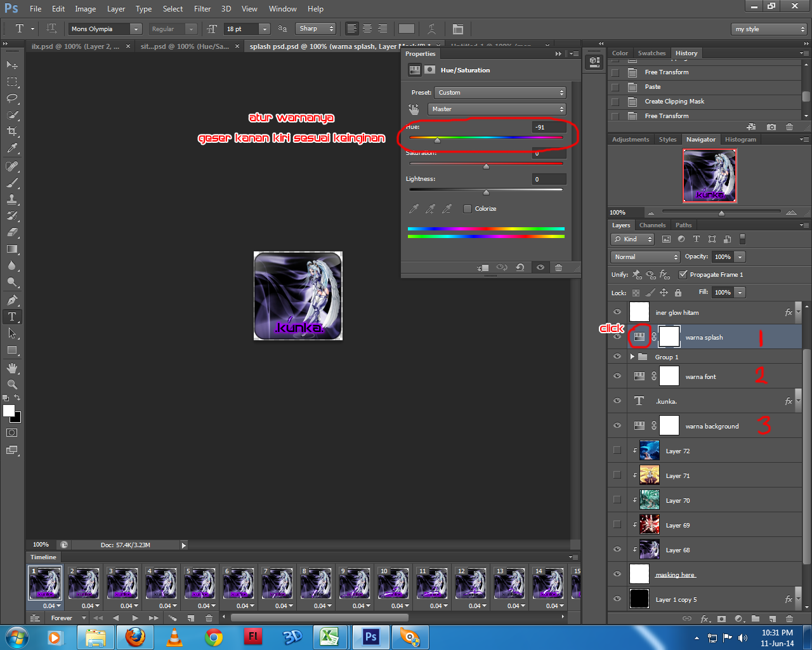Image resolution: width=812 pixels, height=650 pixels.
Task: Open Firefox from the taskbar
Action: click(135, 637)
